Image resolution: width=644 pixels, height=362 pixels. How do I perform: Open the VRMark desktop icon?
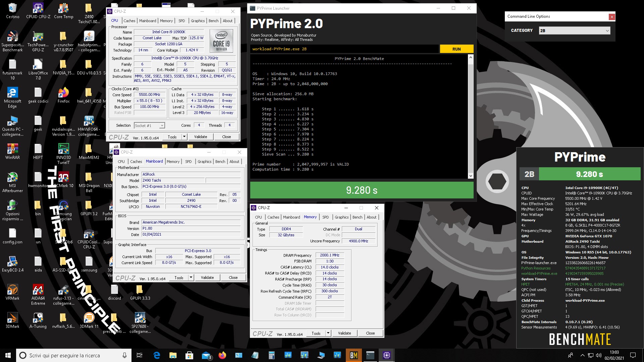click(x=12, y=292)
